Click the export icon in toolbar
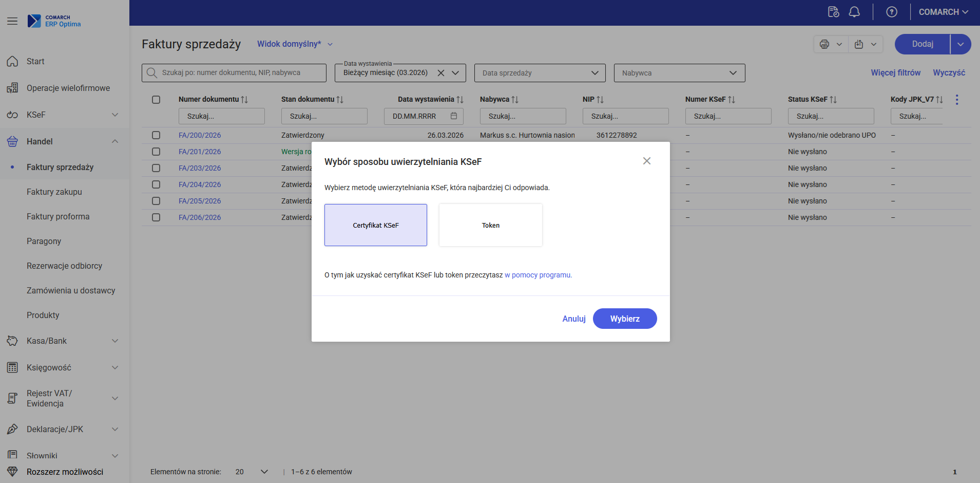The height and width of the screenshot is (483, 980). click(x=859, y=44)
